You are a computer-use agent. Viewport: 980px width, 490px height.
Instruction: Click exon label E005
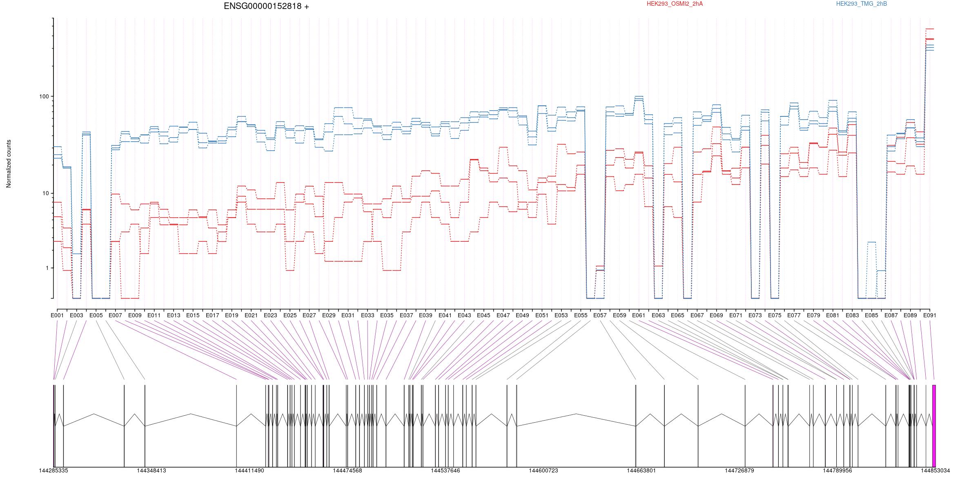[96, 315]
